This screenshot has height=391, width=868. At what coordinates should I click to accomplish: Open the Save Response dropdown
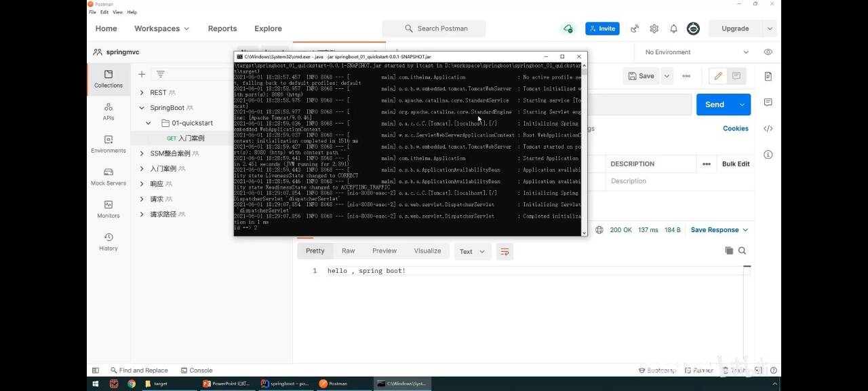pos(719,230)
